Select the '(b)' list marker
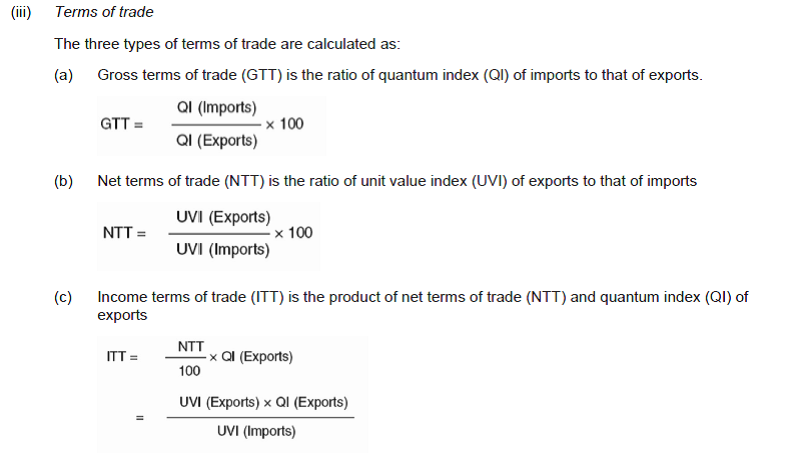Image resolution: width=792 pixels, height=456 pixels. pyautogui.click(x=64, y=181)
